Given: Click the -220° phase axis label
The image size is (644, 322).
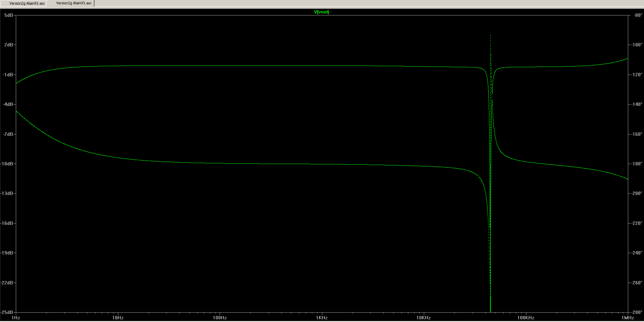Looking at the screenshot, I should [x=637, y=223].
